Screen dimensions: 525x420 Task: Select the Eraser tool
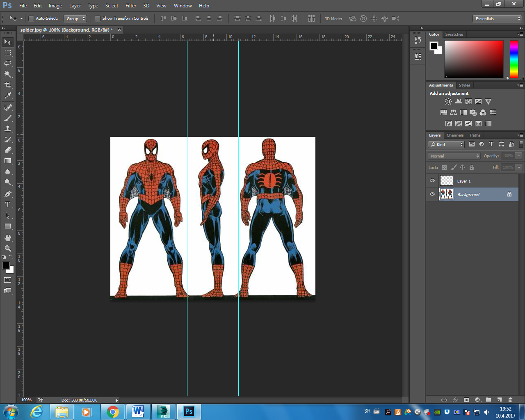[x=8, y=150]
